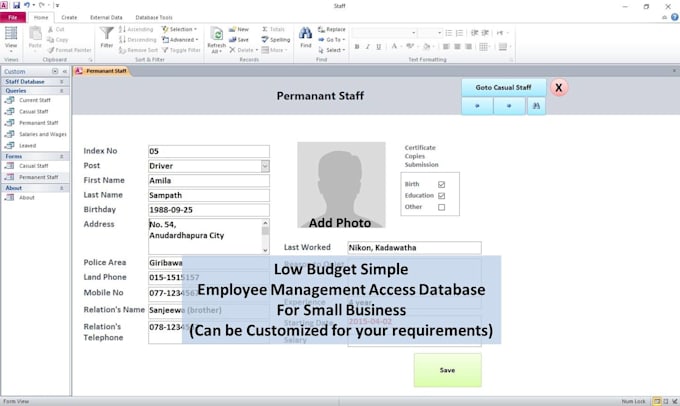Go to next record with right arrow button
This screenshot has height=406, width=680.
point(509,106)
